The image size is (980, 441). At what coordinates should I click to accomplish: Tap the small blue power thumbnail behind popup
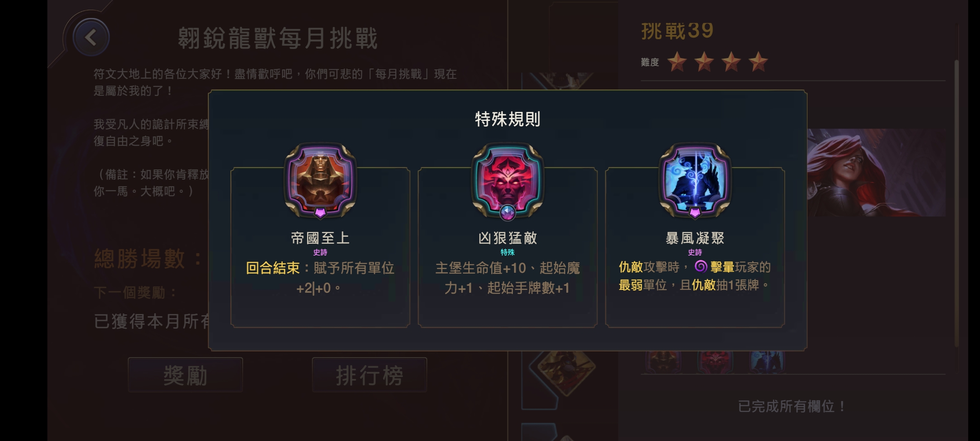(x=767, y=361)
